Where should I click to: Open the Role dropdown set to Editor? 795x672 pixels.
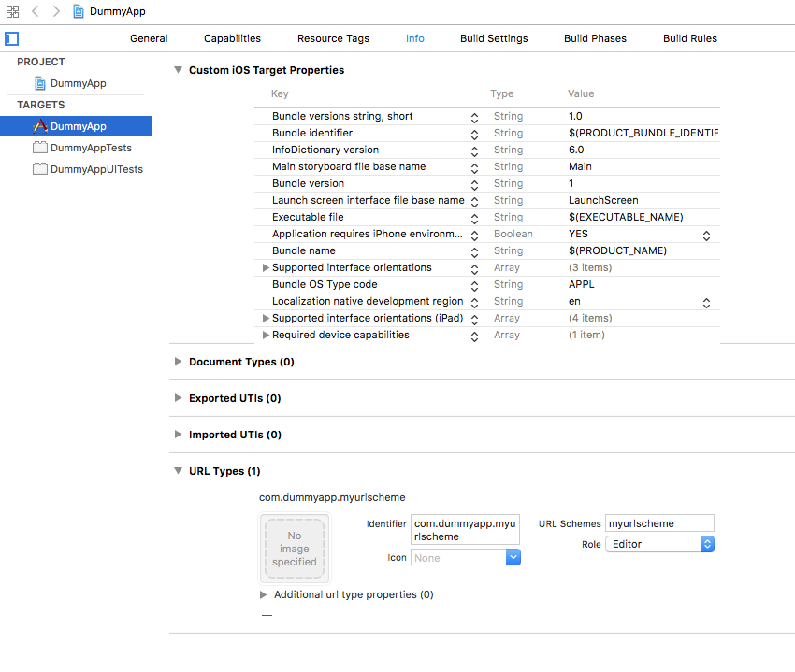point(659,544)
